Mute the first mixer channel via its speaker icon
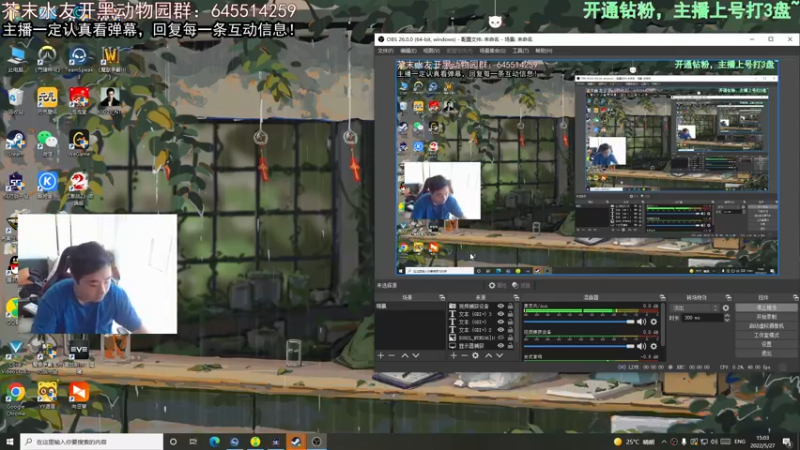 coord(642,321)
